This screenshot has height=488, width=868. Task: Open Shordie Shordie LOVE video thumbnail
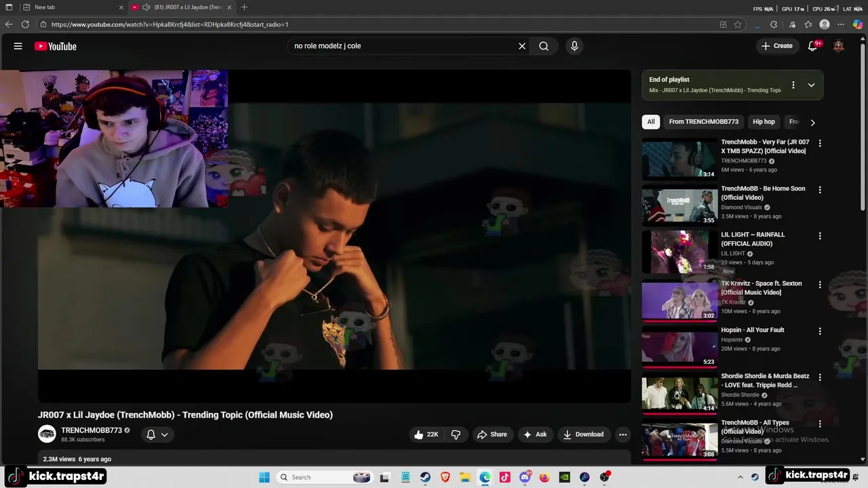pyautogui.click(x=679, y=393)
